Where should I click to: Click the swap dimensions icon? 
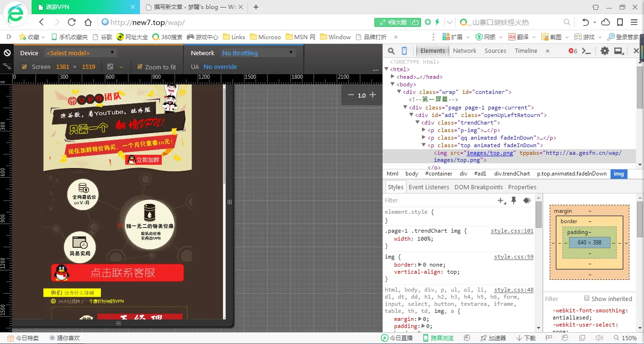(110, 67)
